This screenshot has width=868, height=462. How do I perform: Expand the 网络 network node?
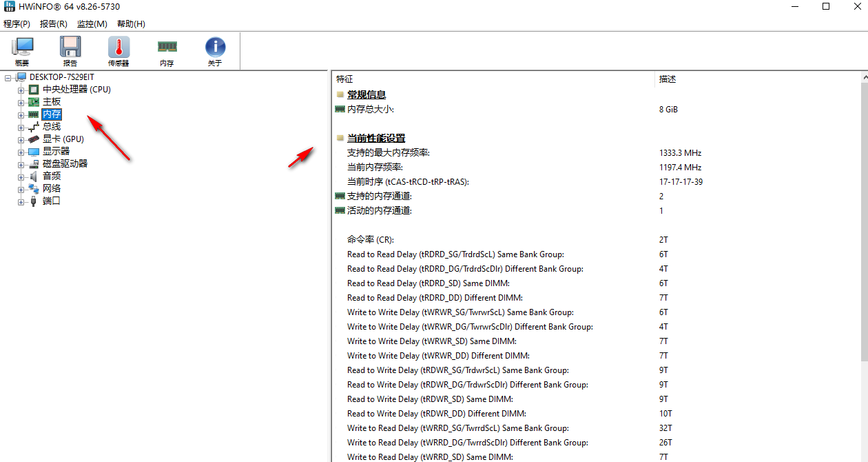pyautogui.click(x=21, y=189)
